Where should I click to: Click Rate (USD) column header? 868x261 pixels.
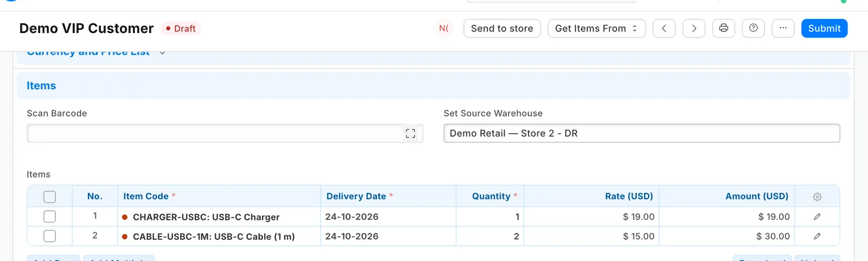click(x=591, y=196)
